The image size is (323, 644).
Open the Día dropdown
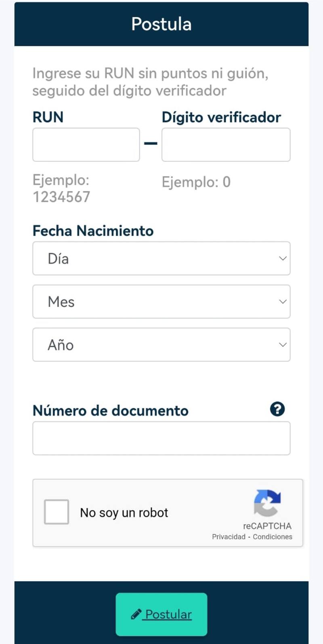click(x=161, y=258)
